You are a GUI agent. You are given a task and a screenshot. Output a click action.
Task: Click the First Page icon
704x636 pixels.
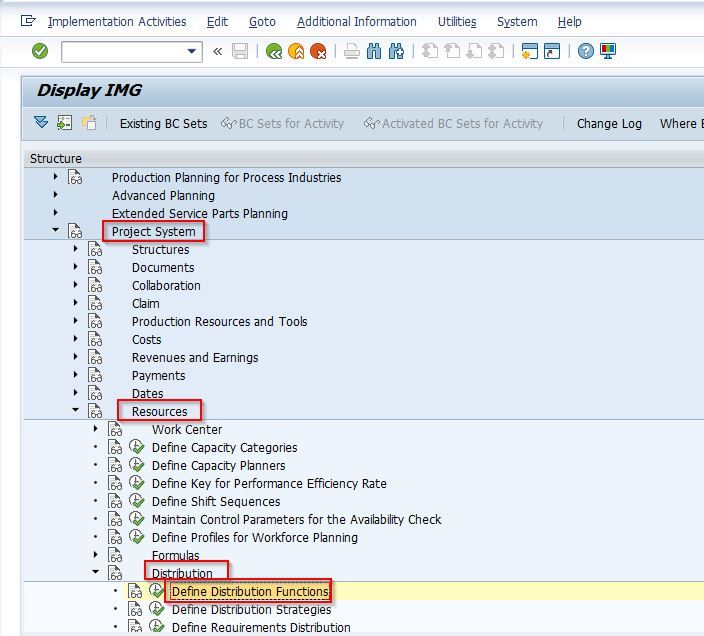(430, 52)
